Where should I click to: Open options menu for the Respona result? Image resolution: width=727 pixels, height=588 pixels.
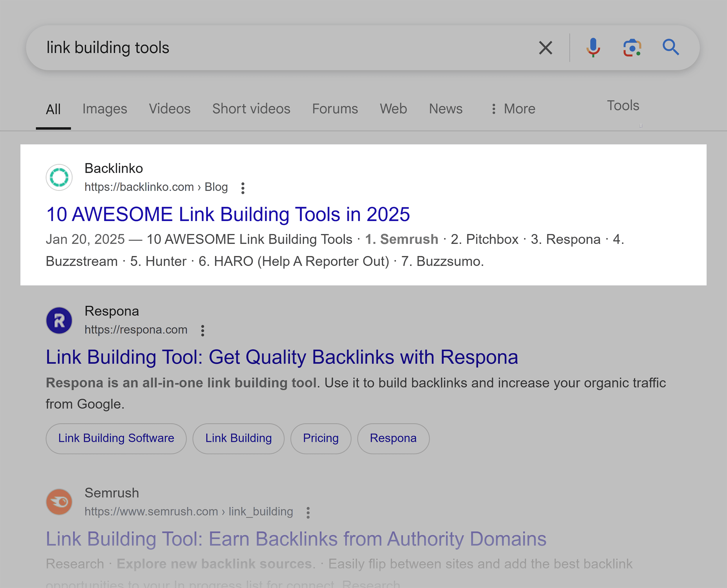click(202, 331)
